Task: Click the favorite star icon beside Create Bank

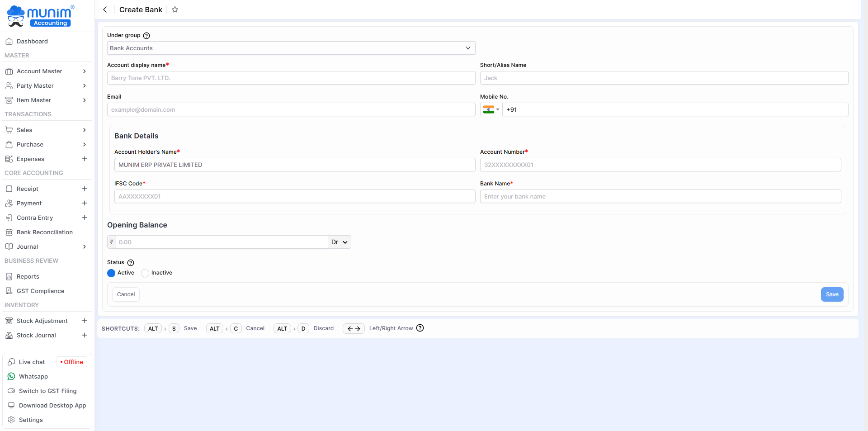Action: pyautogui.click(x=175, y=9)
